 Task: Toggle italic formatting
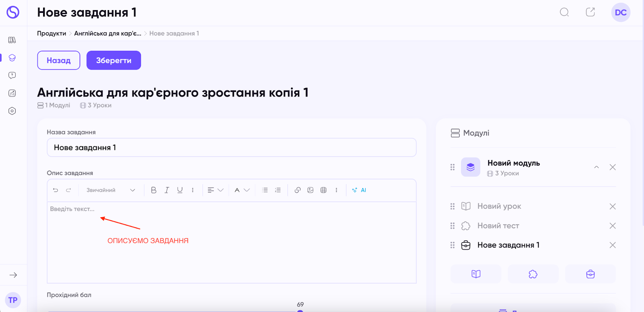(x=167, y=190)
